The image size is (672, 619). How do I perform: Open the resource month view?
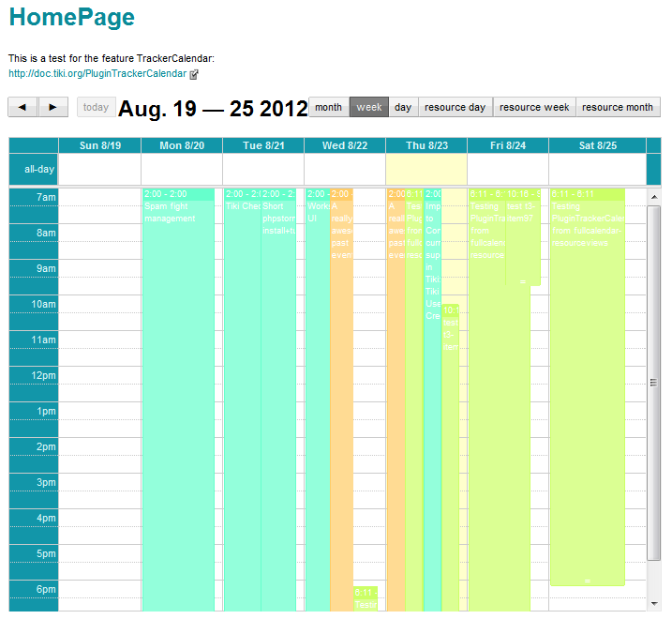coord(618,107)
